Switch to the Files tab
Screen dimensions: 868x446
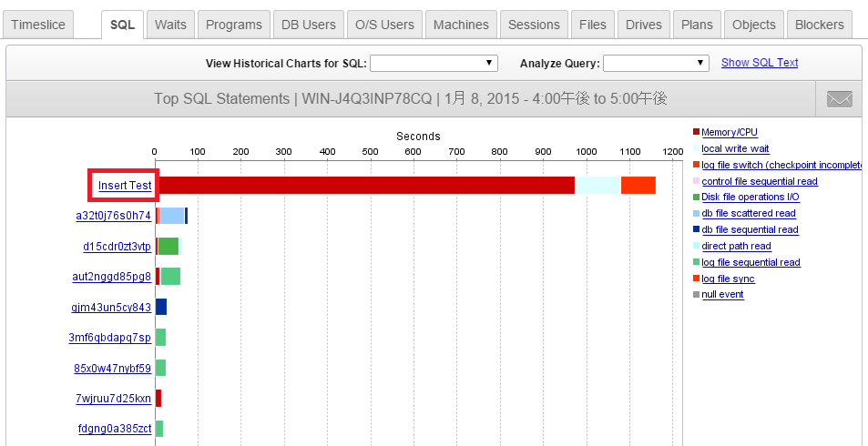(592, 25)
